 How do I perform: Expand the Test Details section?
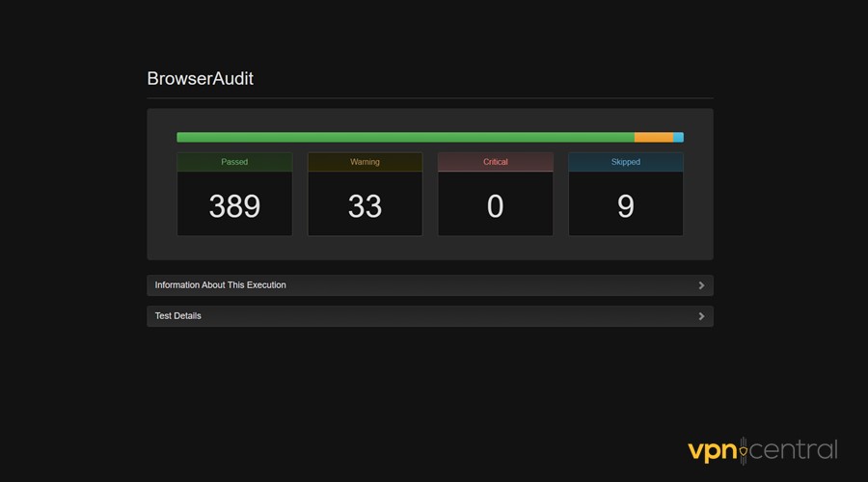178,316
